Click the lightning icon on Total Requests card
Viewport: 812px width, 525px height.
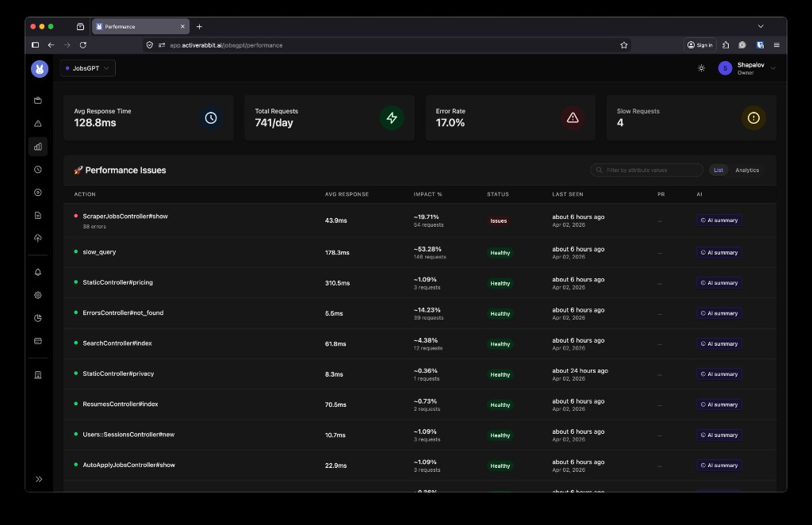[x=392, y=118]
